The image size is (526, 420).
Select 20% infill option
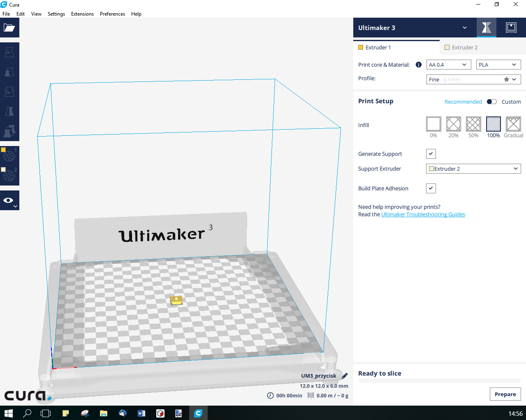point(454,124)
